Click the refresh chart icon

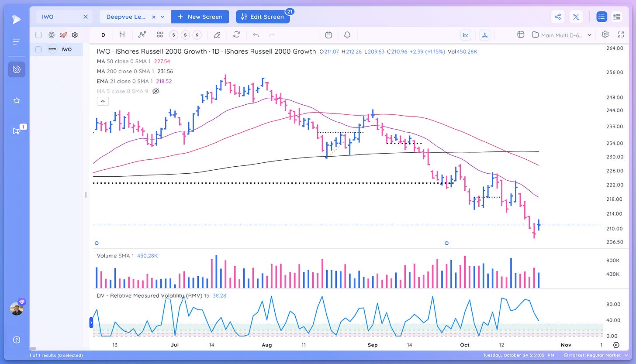click(236, 35)
